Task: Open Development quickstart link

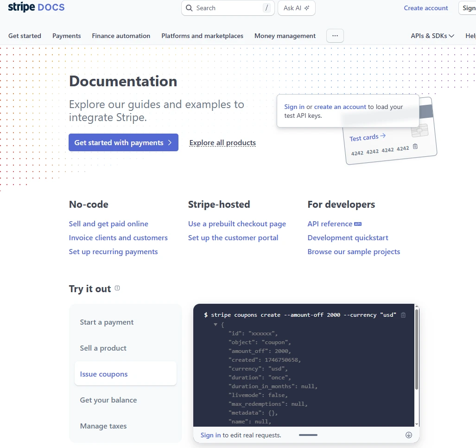Action: (x=348, y=238)
